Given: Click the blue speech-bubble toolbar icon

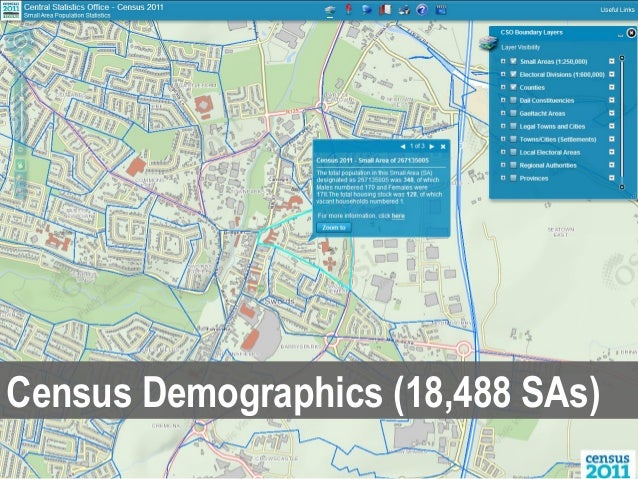Looking at the screenshot, I should tap(367, 10).
